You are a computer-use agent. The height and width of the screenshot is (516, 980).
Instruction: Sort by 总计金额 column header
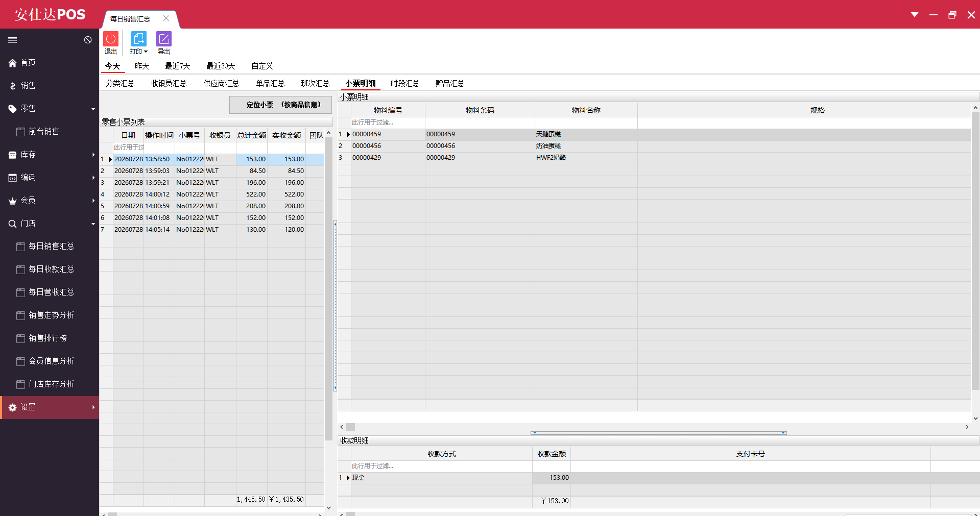(x=251, y=135)
